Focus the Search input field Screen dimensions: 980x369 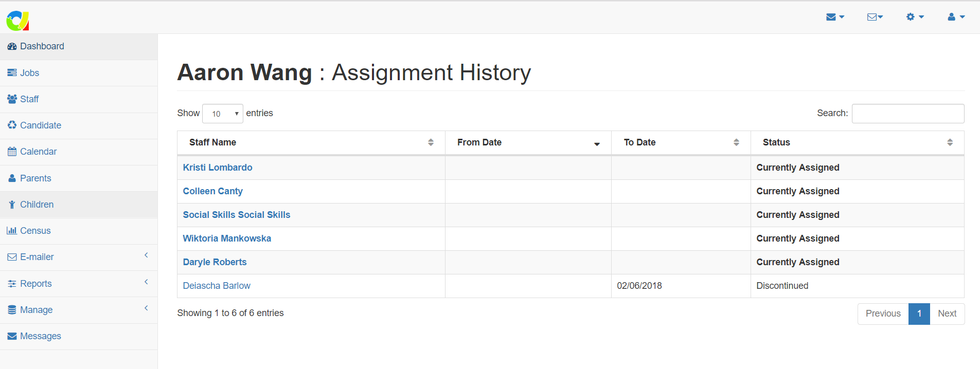pyautogui.click(x=908, y=114)
